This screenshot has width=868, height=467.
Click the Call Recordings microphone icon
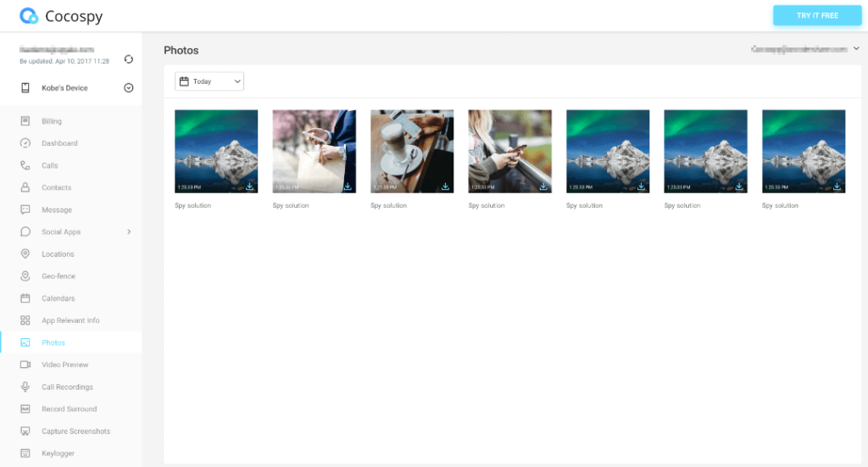click(x=25, y=386)
